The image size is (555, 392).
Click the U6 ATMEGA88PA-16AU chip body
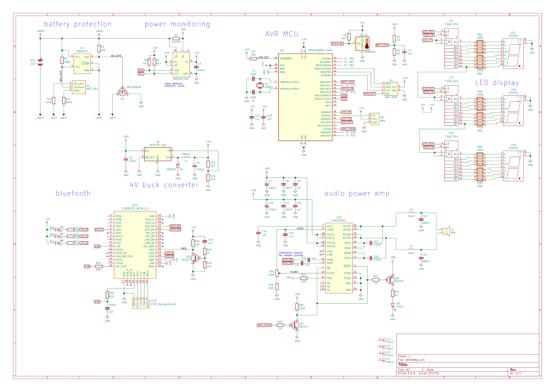(305, 97)
